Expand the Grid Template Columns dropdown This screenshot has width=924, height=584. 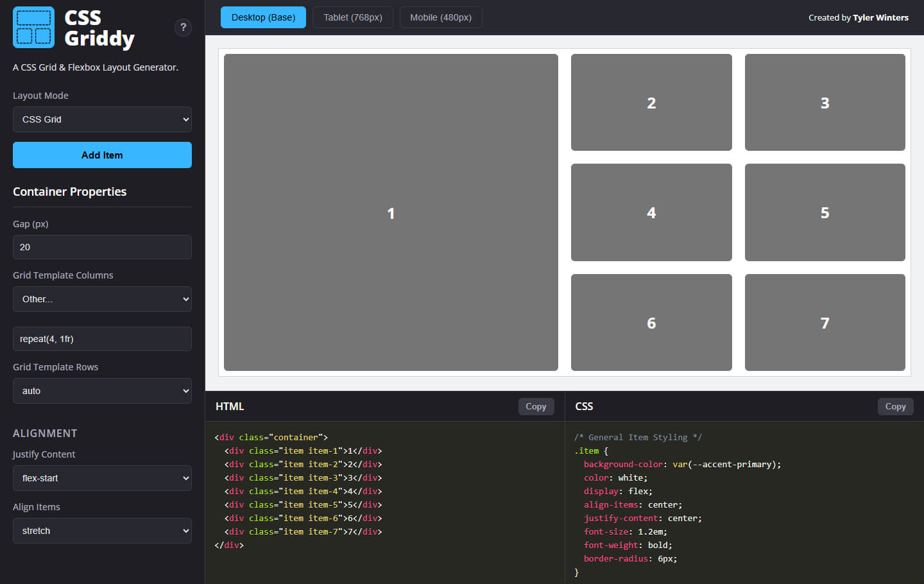(102, 299)
